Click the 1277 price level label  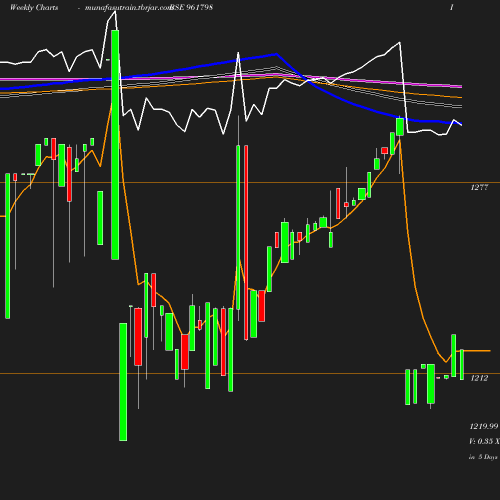point(479,187)
